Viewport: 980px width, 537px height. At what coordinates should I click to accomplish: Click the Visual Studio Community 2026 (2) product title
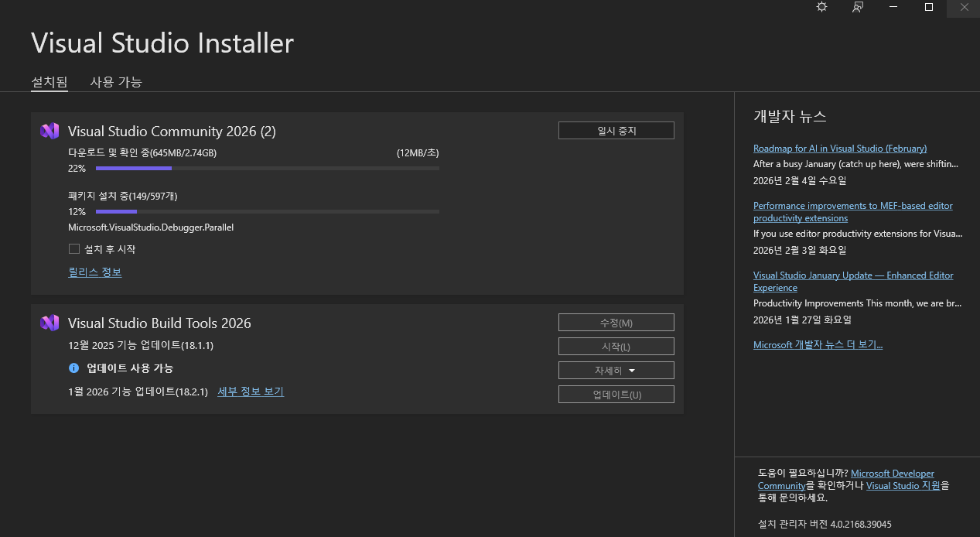172,132
